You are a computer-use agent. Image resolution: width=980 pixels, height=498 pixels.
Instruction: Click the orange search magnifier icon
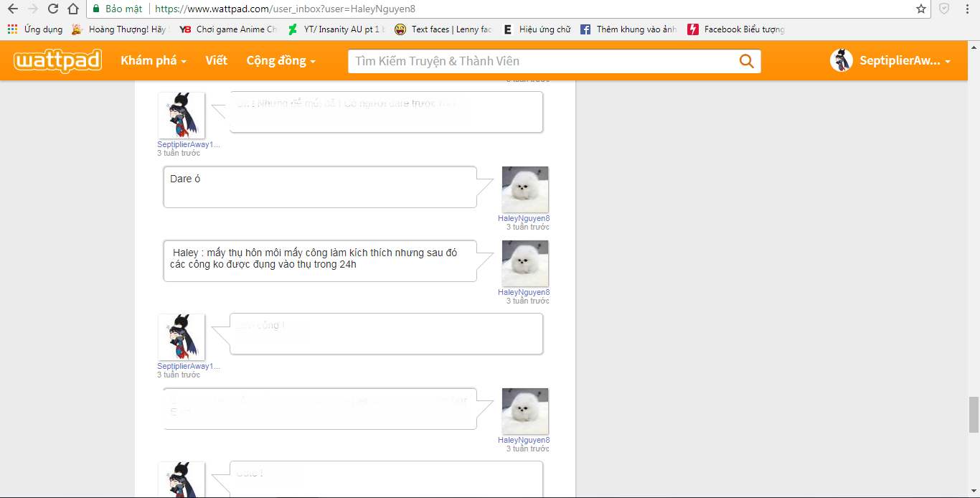[x=746, y=62]
